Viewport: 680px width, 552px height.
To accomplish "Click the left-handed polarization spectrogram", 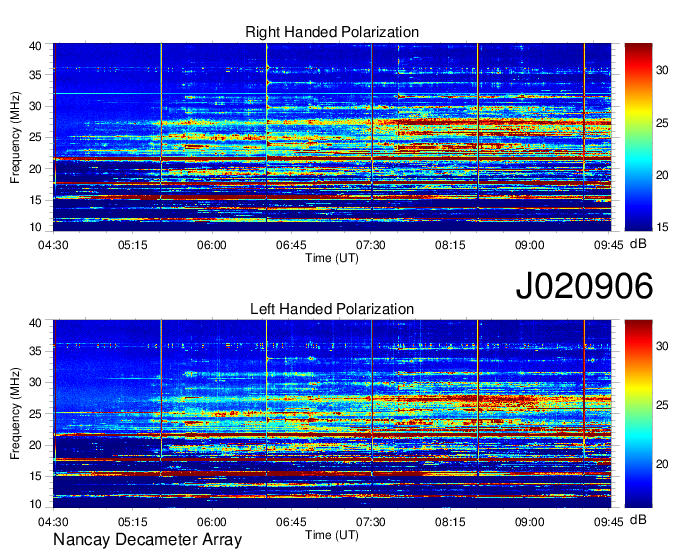I will (332, 414).
